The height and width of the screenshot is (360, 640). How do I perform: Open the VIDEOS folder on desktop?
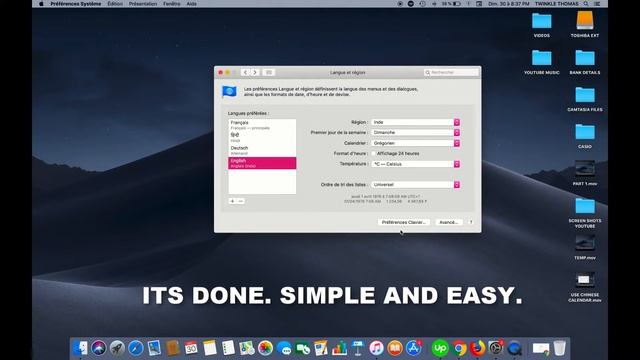(542, 21)
